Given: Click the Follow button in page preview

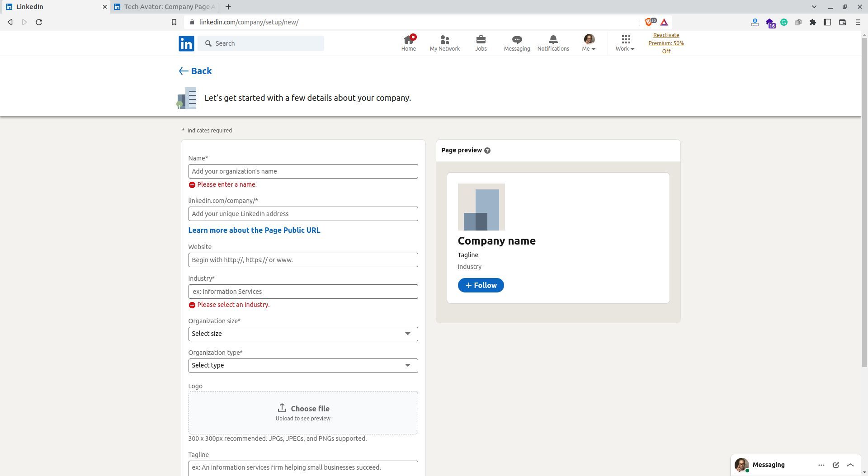Looking at the screenshot, I should pyautogui.click(x=481, y=285).
